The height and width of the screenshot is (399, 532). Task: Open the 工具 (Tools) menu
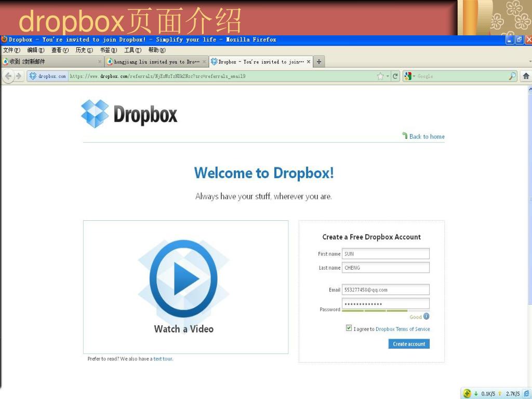(x=132, y=50)
